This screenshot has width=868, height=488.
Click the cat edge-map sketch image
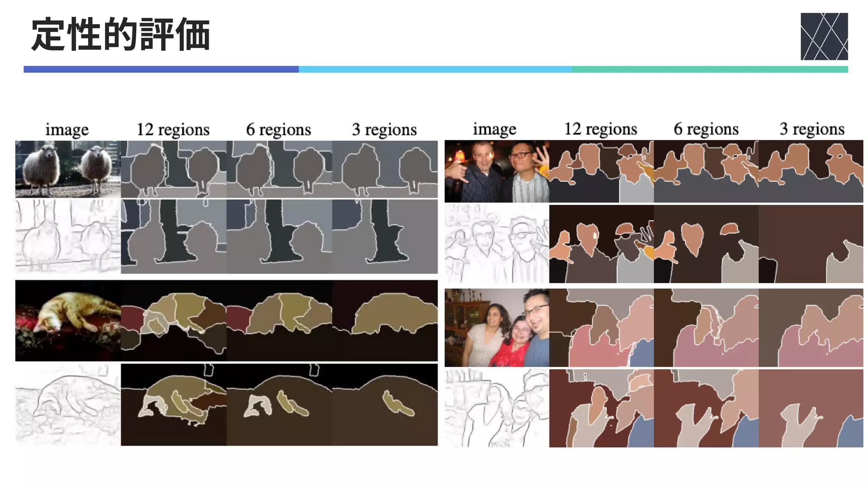[68, 405]
